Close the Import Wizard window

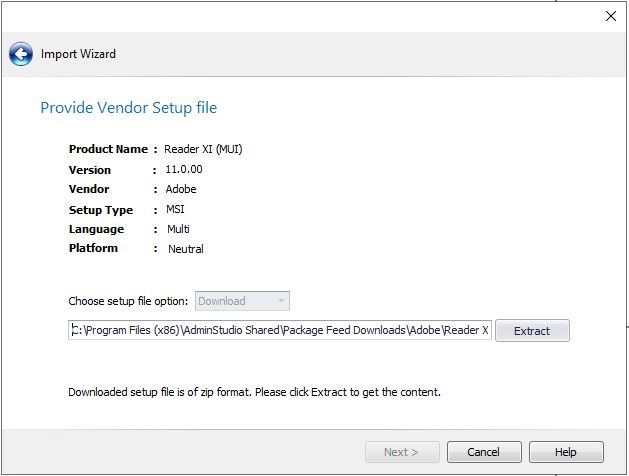coord(611,16)
